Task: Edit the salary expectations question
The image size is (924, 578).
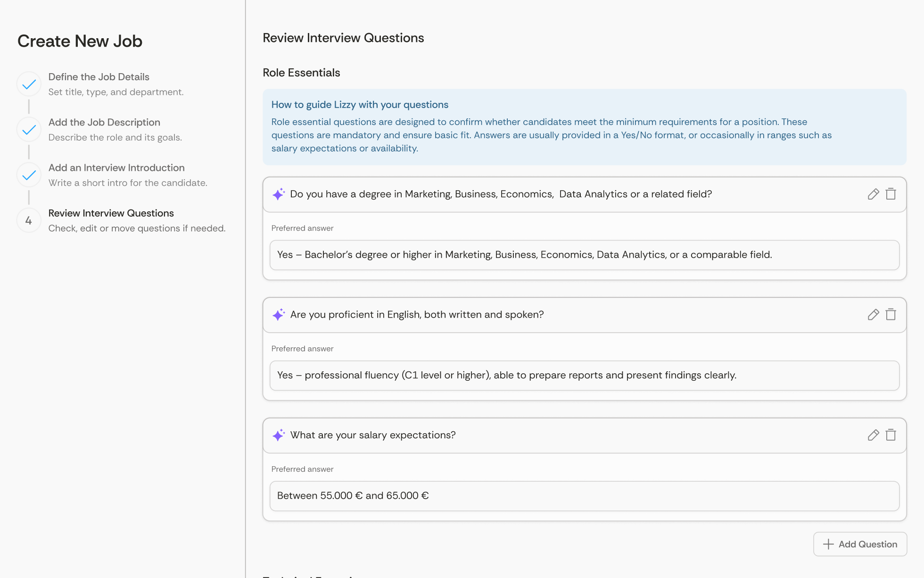Action: 873,435
